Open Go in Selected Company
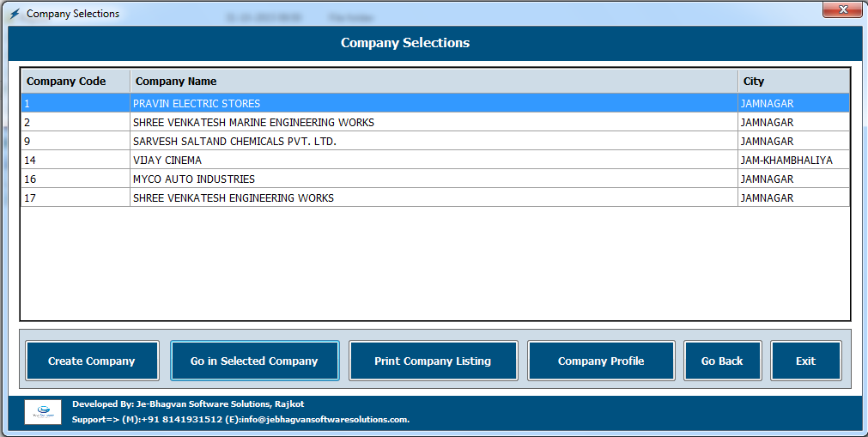Viewport: 868px width, 437px height. pos(255,361)
